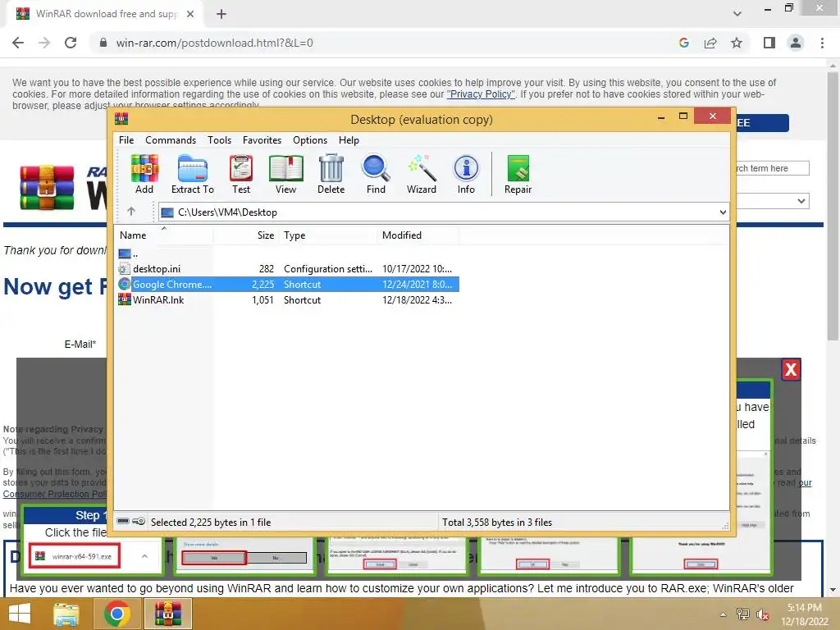Open File Explorer from taskbar
840x630 pixels.
(x=66, y=614)
